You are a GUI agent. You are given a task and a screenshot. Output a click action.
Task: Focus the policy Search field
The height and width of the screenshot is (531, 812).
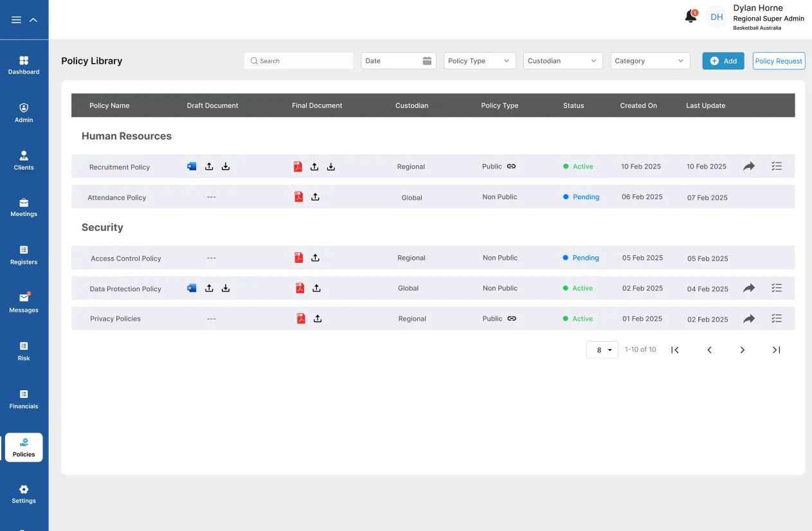point(299,61)
